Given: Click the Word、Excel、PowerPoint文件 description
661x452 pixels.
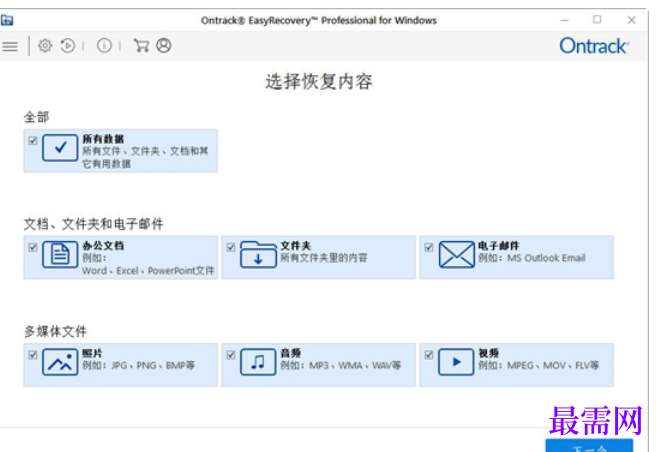Looking at the screenshot, I should 148,271.
